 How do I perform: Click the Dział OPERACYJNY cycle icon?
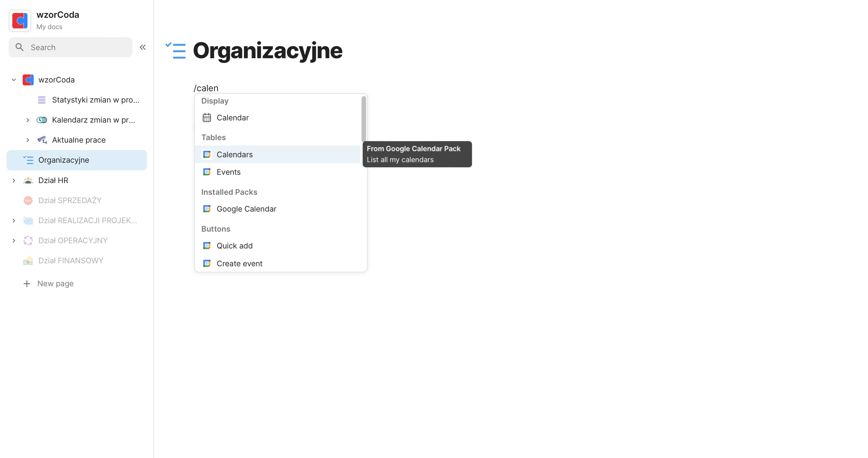28,240
